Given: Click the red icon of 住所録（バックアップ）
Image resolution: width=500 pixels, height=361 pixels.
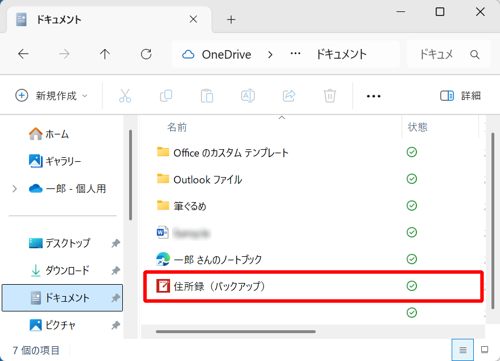Looking at the screenshot, I should click(x=163, y=286).
